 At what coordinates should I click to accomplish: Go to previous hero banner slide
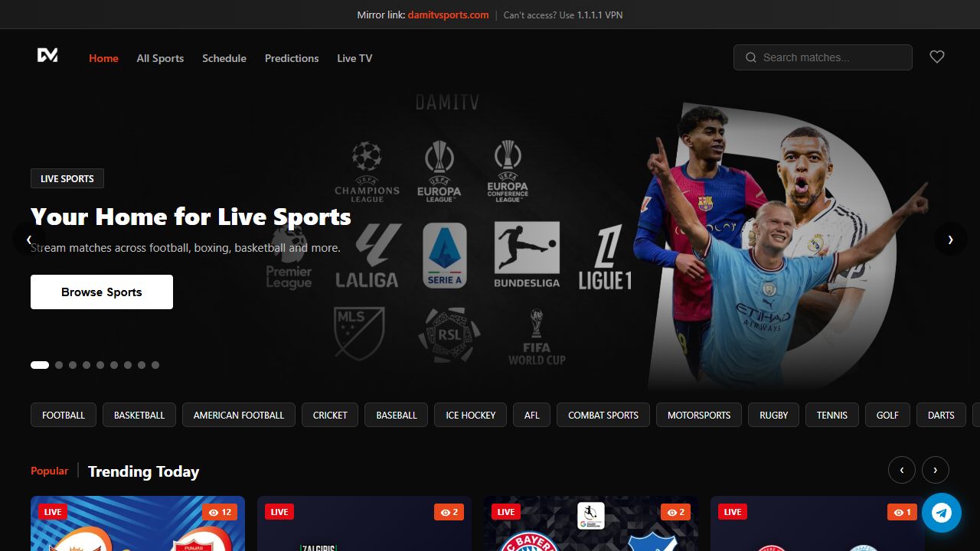[x=29, y=240]
